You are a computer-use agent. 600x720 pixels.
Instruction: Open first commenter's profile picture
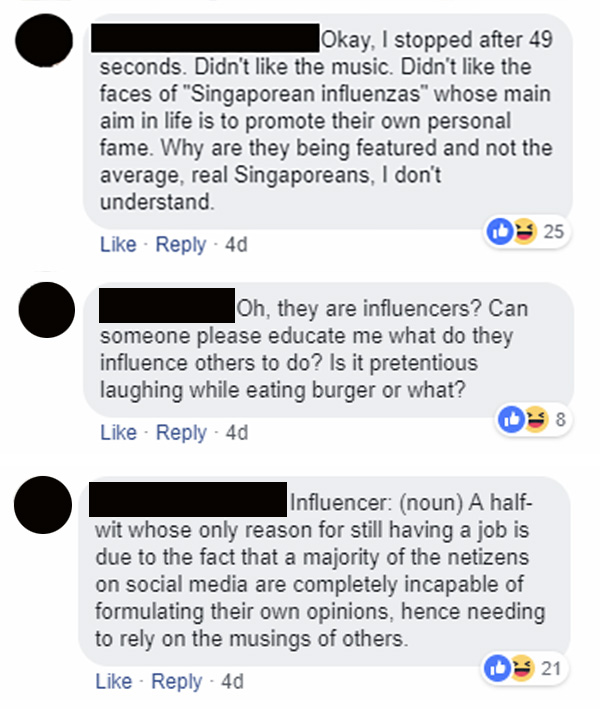(x=44, y=40)
